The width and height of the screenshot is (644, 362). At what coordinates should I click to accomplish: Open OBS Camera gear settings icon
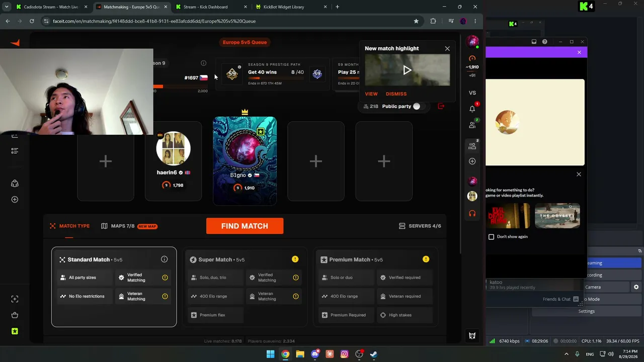click(636, 287)
